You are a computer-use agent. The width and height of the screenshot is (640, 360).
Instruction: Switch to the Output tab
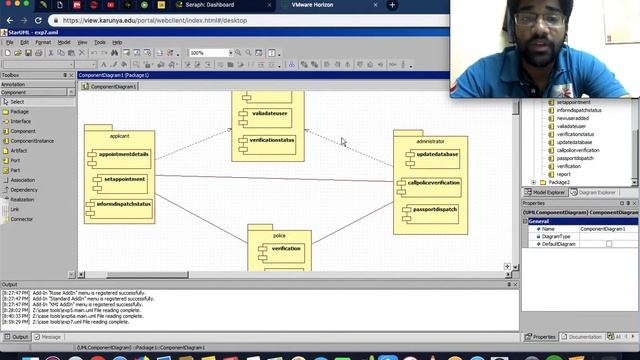tap(16, 337)
